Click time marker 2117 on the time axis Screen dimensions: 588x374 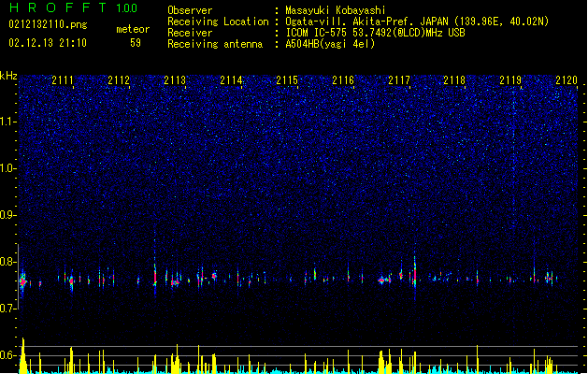tap(399, 80)
